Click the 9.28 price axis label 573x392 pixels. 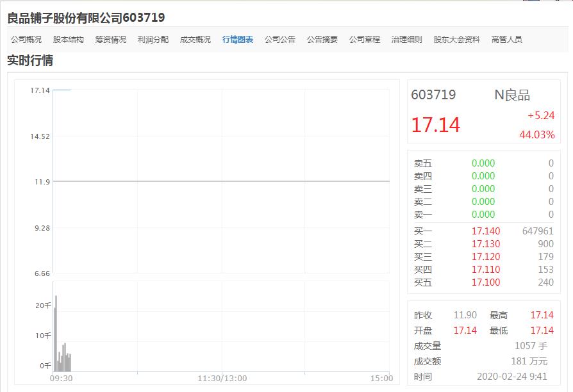coord(42,228)
